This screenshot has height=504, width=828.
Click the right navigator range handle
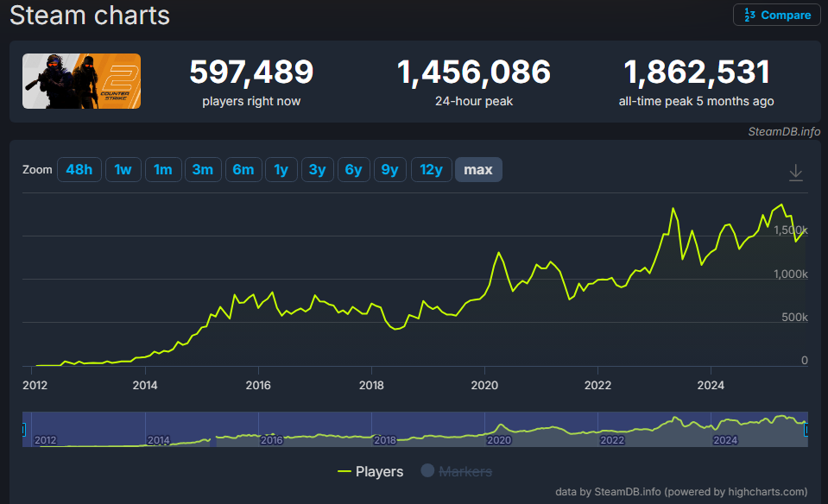[806, 430]
